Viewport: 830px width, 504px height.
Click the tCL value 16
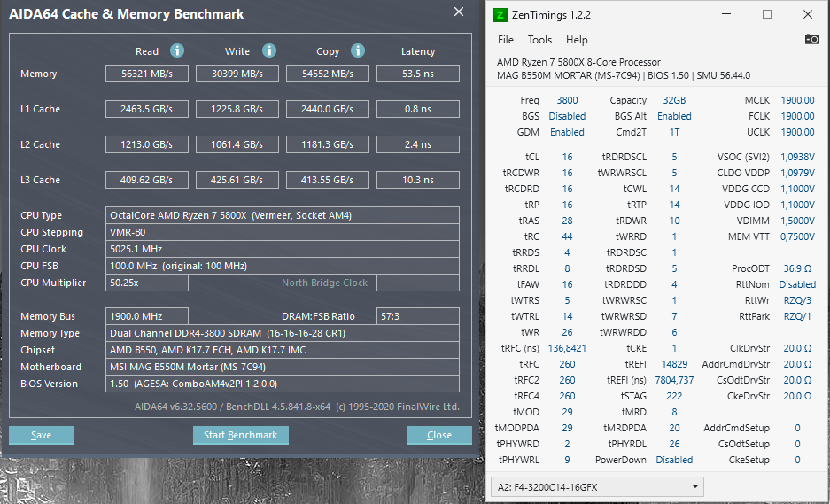click(x=567, y=157)
